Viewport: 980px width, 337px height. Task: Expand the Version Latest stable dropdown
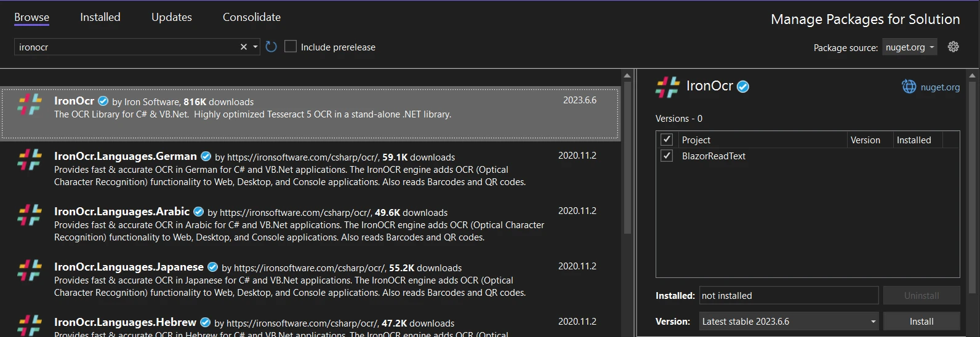[x=873, y=322]
